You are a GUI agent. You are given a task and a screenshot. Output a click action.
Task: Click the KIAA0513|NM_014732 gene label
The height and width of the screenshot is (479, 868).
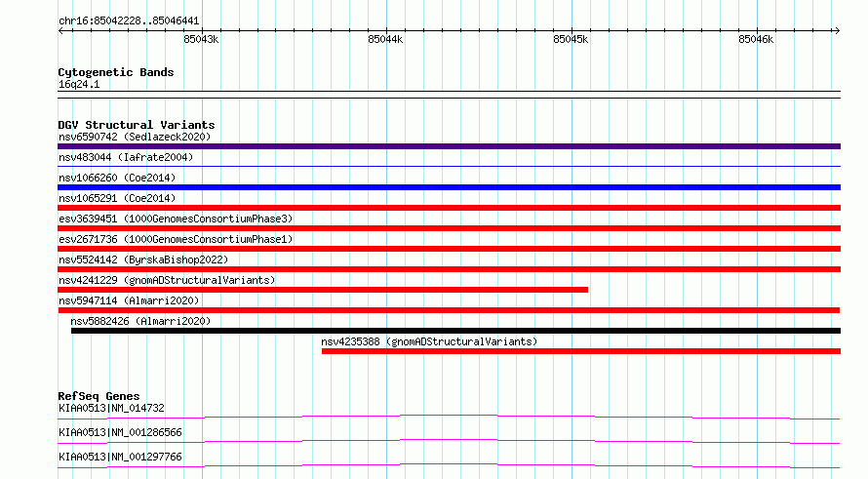click(111, 408)
